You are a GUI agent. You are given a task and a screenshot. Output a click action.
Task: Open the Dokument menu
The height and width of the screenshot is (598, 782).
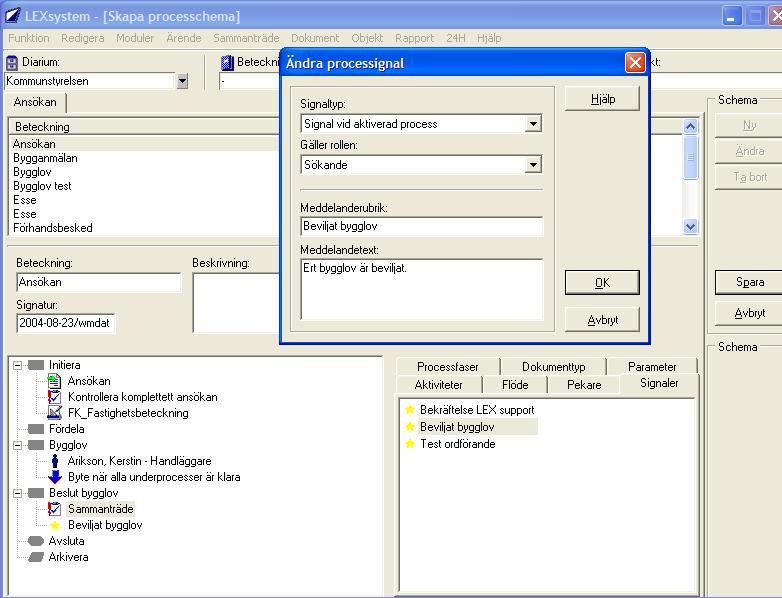pos(315,38)
